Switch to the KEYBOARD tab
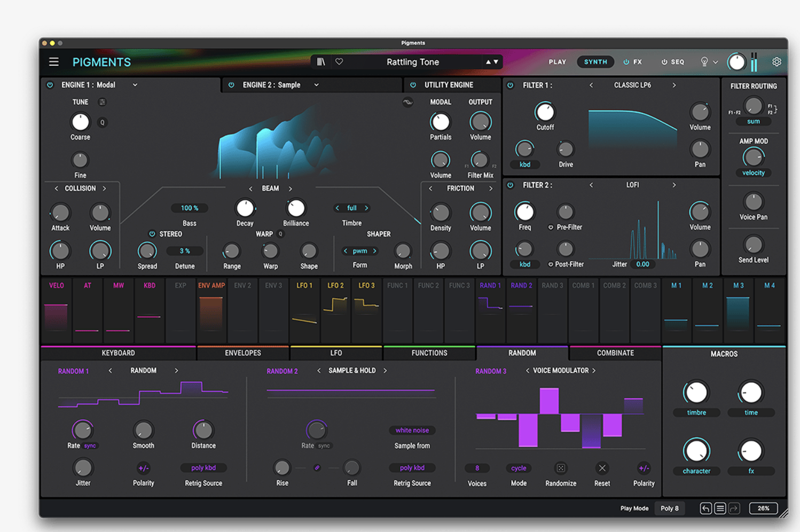 click(118, 353)
